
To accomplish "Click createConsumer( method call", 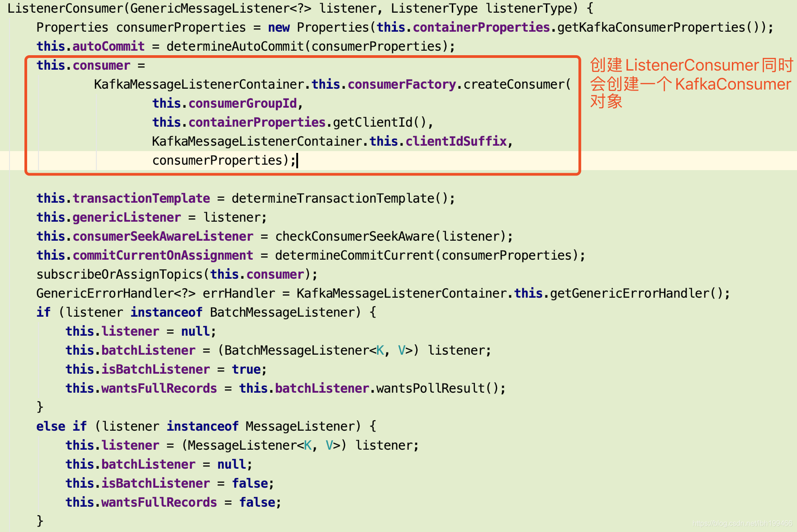I will tap(517, 84).
